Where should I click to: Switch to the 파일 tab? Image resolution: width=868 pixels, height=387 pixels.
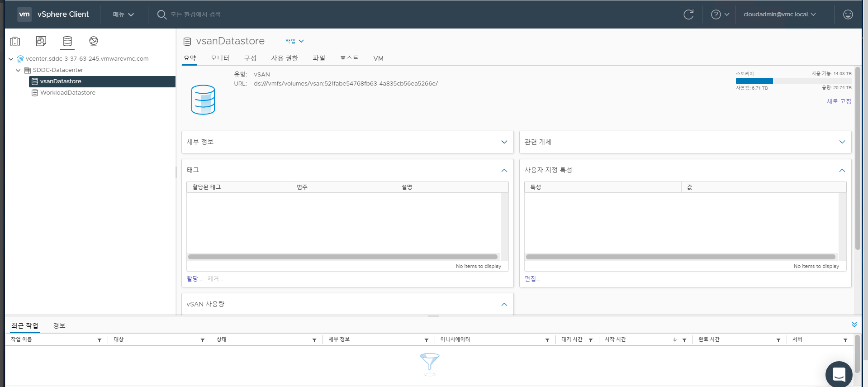pyautogui.click(x=319, y=58)
